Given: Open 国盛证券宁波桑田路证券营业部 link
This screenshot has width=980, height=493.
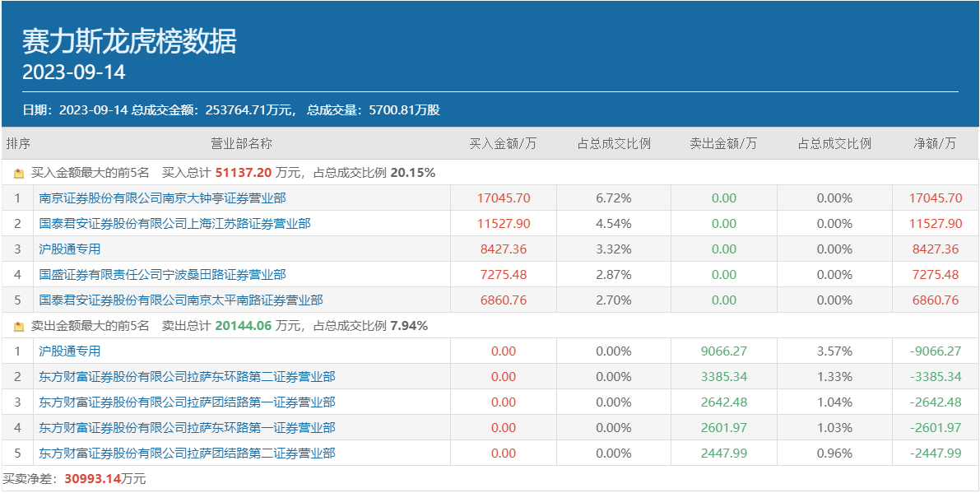Looking at the screenshot, I should click(162, 275).
